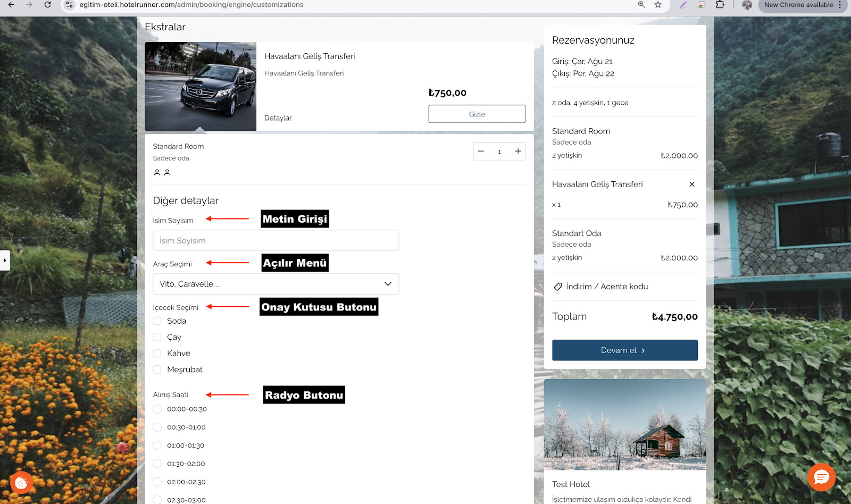Open cookie preferences icon
851x504 pixels.
click(x=21, y=483)
